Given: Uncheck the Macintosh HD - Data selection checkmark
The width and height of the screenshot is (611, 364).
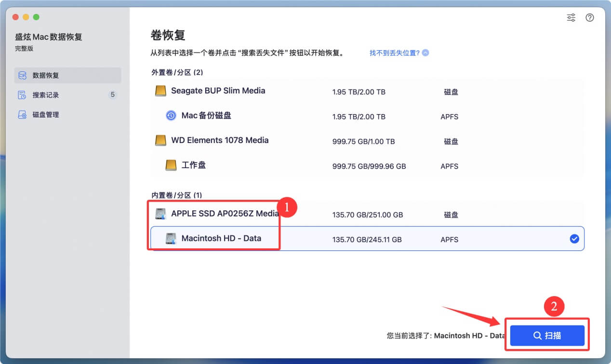Looking at the screenshot, I should coord(574,238).
